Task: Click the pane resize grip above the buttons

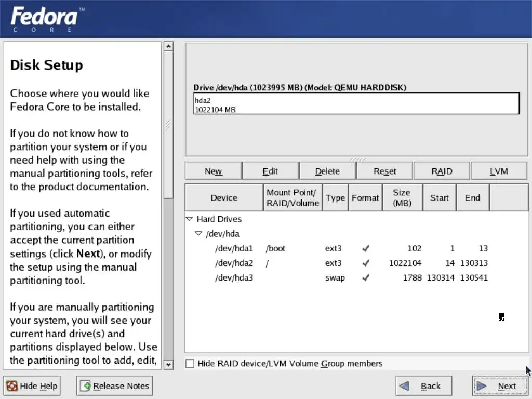Action: click(357, 159)
